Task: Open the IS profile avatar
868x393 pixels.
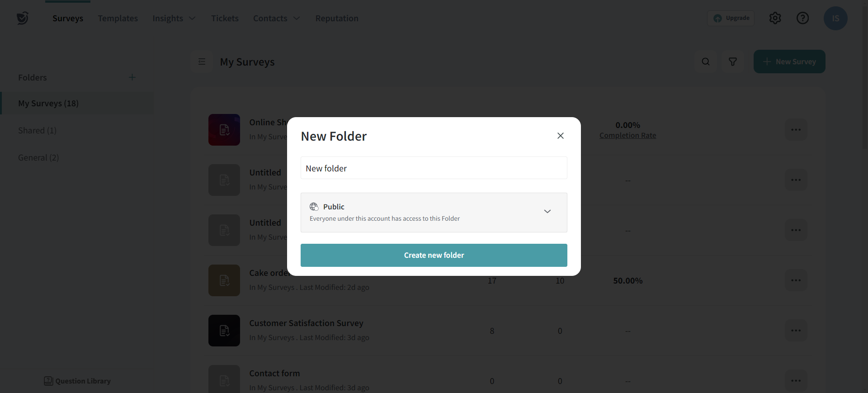Action: pos(835,19)
